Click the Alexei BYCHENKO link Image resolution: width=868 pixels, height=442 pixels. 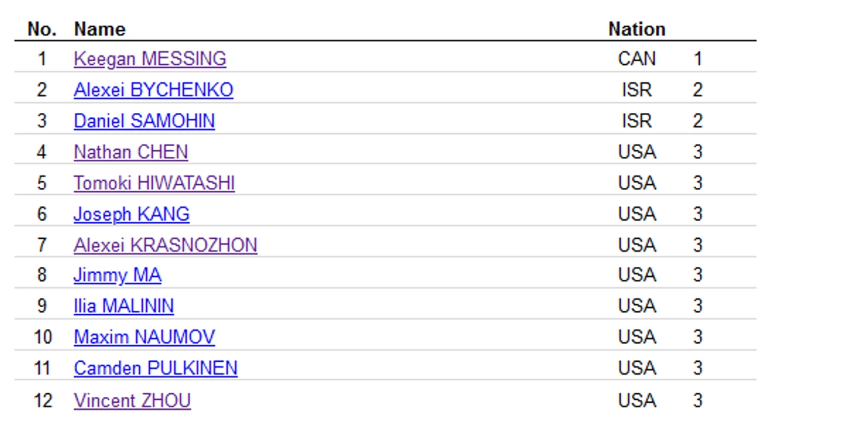pos(153,90)
